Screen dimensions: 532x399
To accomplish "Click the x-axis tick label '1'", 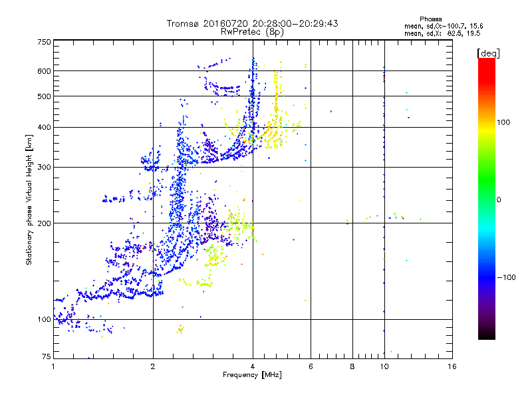I will click(53, 366).
